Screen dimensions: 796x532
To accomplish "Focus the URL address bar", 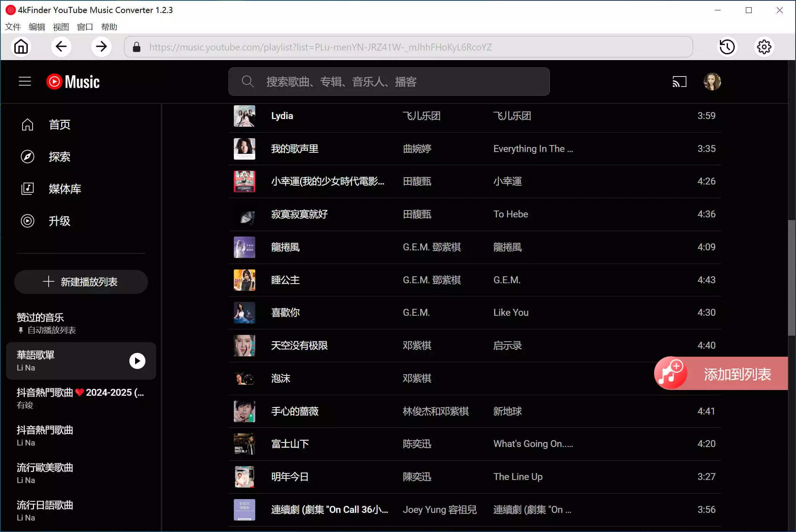I will (408, 47).
